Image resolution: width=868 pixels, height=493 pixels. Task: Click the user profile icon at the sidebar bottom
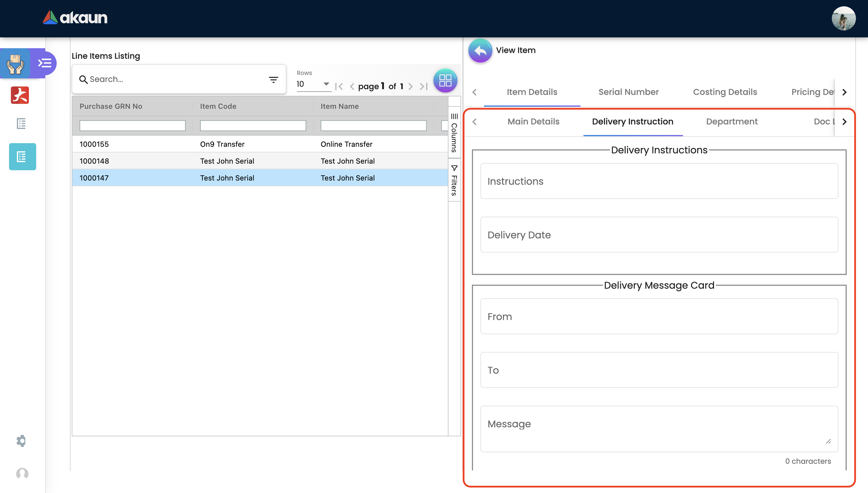pyautogui.click(x=22, y=473)
